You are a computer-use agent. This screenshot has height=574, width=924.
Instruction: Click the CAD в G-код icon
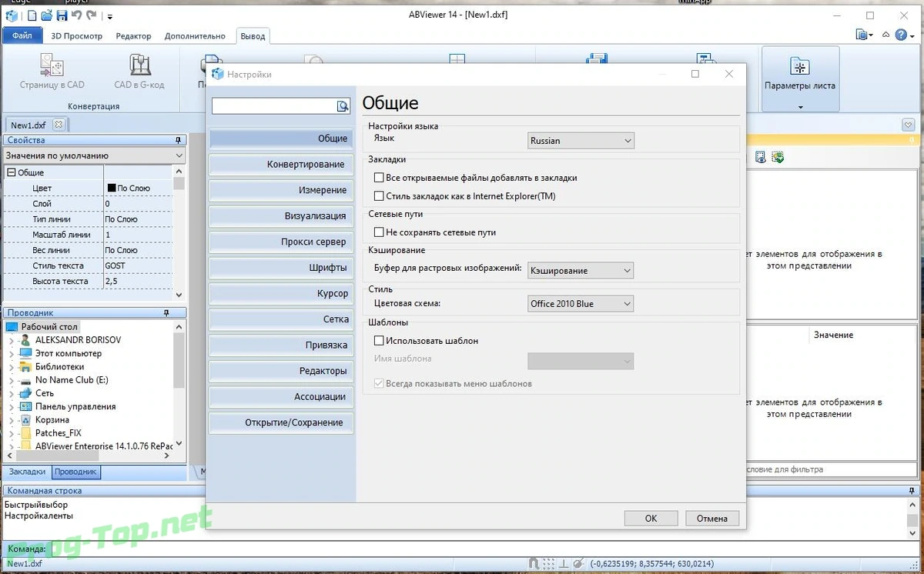coord(139,65)
